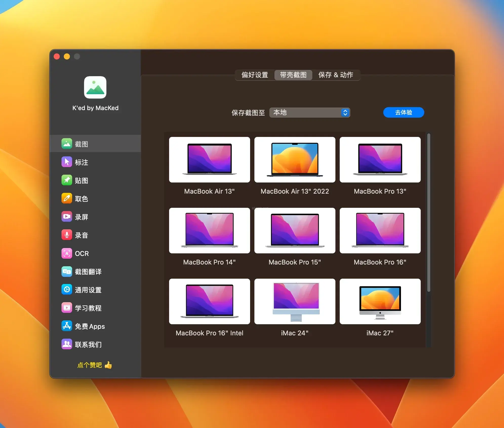504x428 pixels.
Task: Click the 截图 screenshot icon in sidebar
Action: [x=67, y=144]
